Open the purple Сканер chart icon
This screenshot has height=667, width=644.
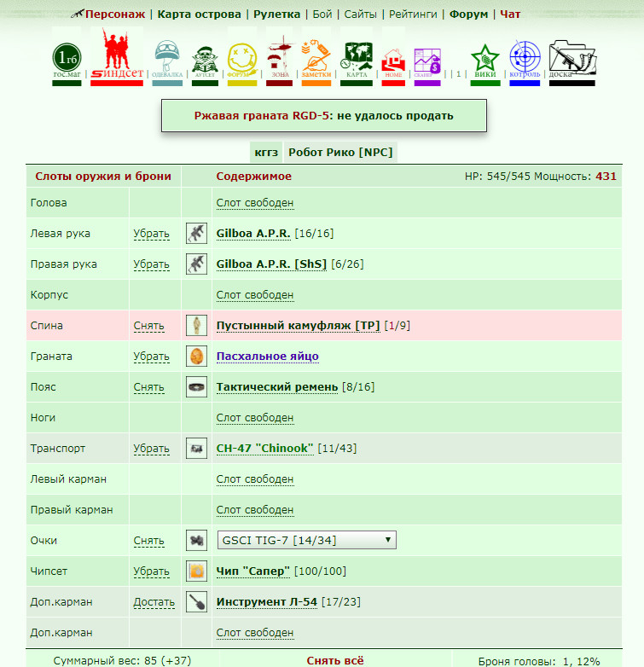(x=427, y=67)
